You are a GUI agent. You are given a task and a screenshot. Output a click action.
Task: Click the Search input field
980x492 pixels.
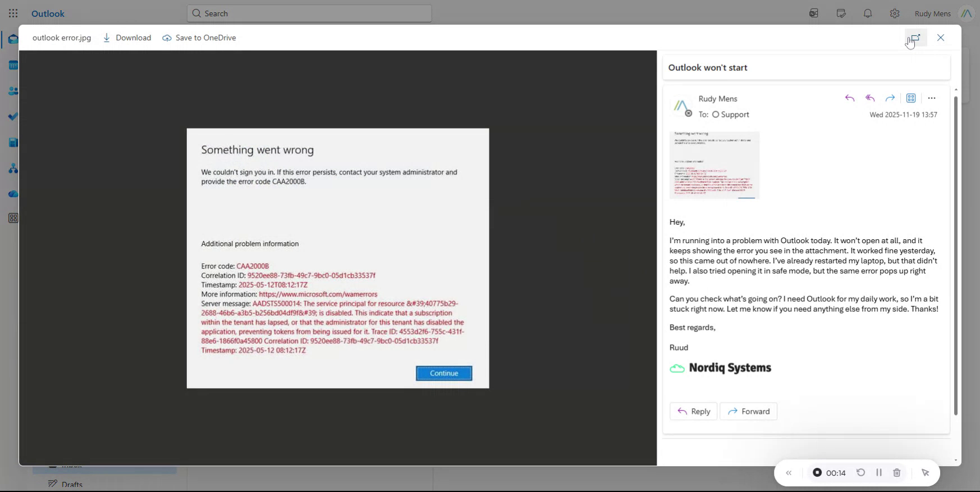pos(309,13)
